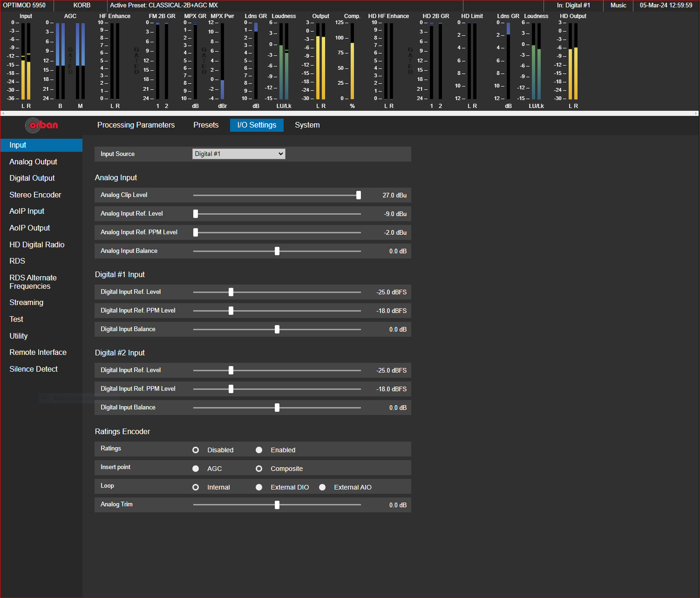Click the left scroll arrow on meter bar

(3, 113)
